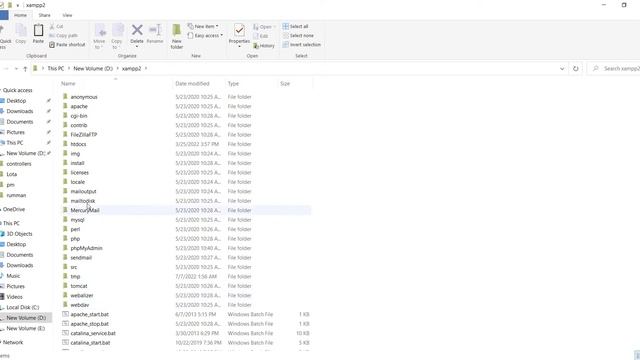Click the apache_start.bat file icon
The width and height of the screenshot is (640, 360).
[x=65, y=314]
